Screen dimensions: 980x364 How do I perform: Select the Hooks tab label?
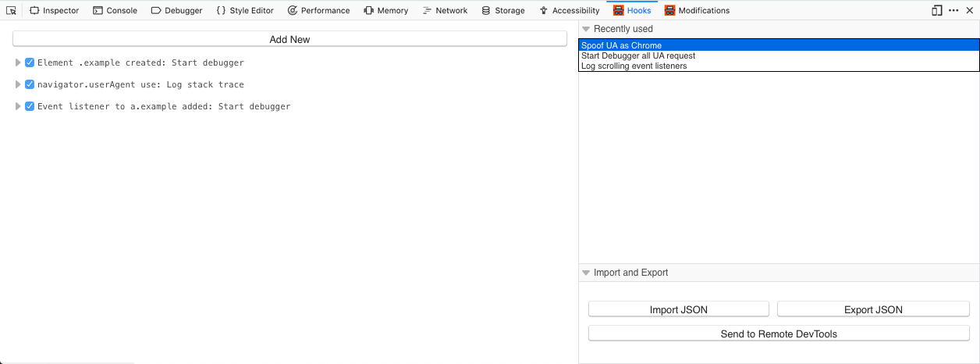(x=639, y=10)
